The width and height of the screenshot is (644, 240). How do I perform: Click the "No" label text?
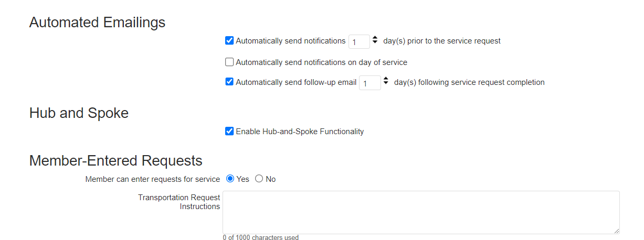pos(270,179)
